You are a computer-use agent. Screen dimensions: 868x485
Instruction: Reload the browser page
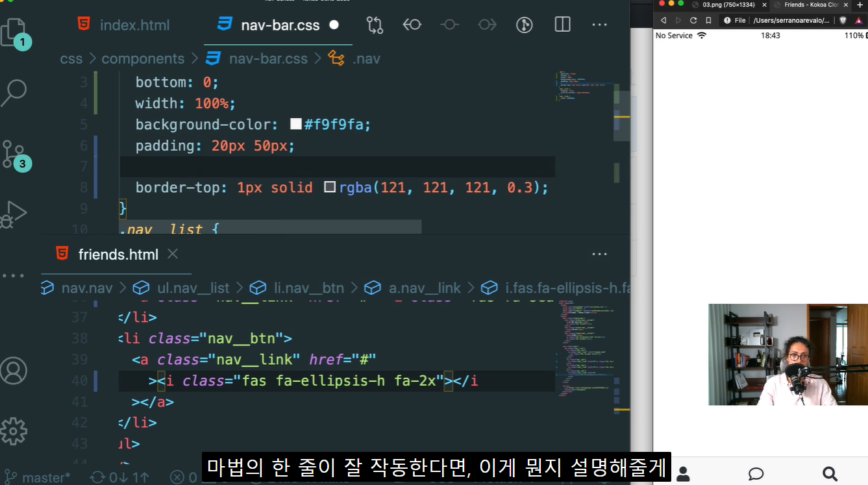(x=693, y=20)
